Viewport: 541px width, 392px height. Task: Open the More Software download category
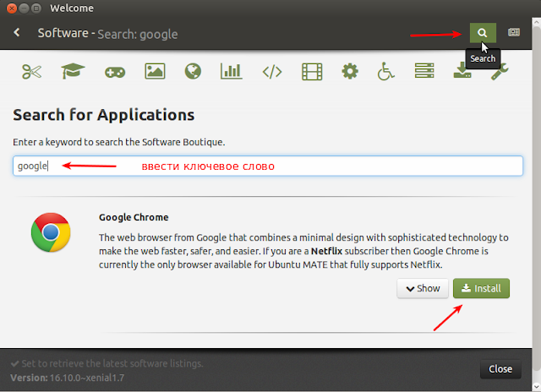[462, 71]
